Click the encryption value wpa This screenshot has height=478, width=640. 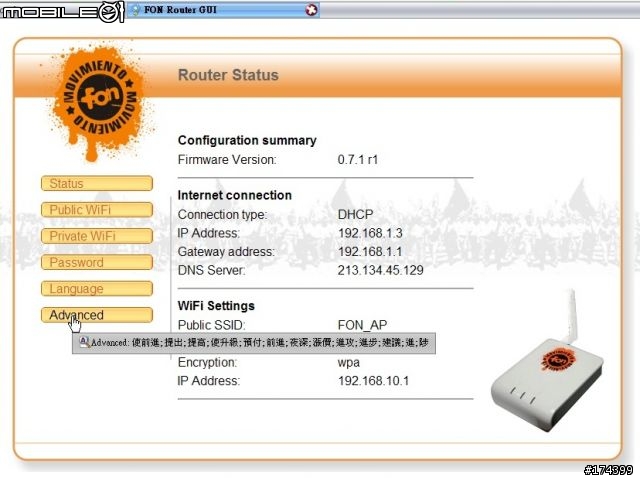[x=349, y=362]
